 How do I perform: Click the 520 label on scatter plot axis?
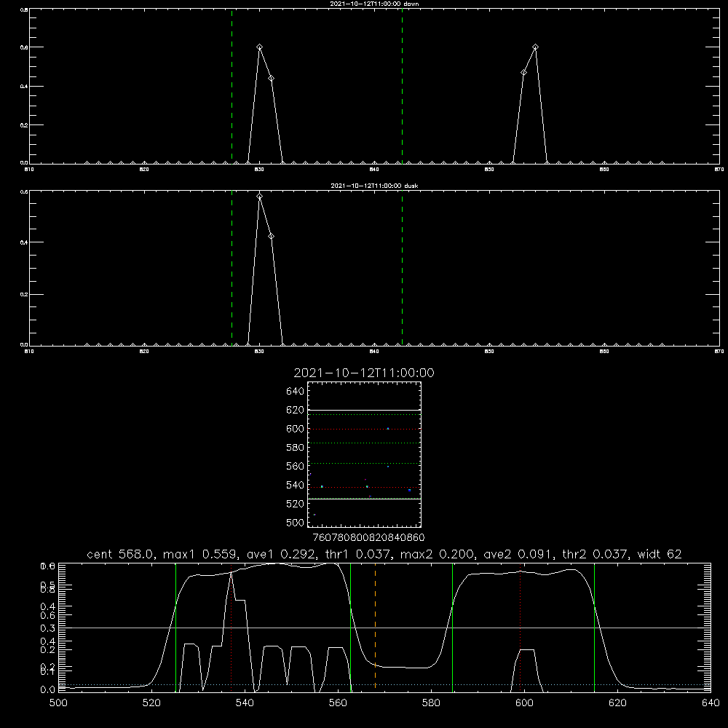(296, 504)
